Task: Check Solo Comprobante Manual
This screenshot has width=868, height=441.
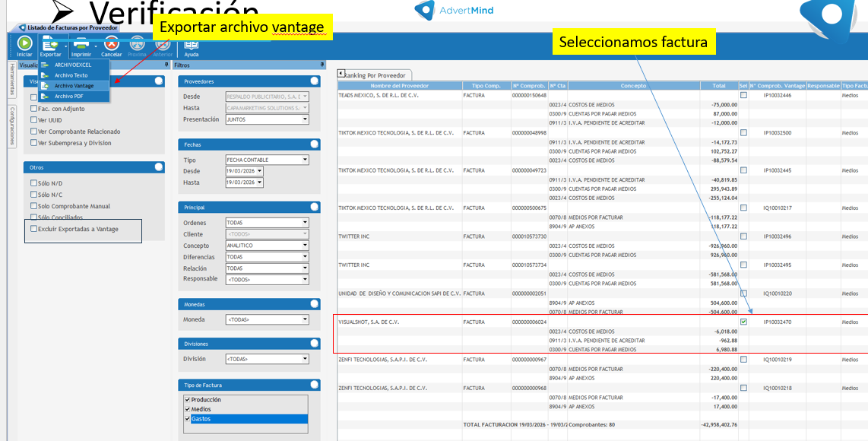Action: pos(33,206)
